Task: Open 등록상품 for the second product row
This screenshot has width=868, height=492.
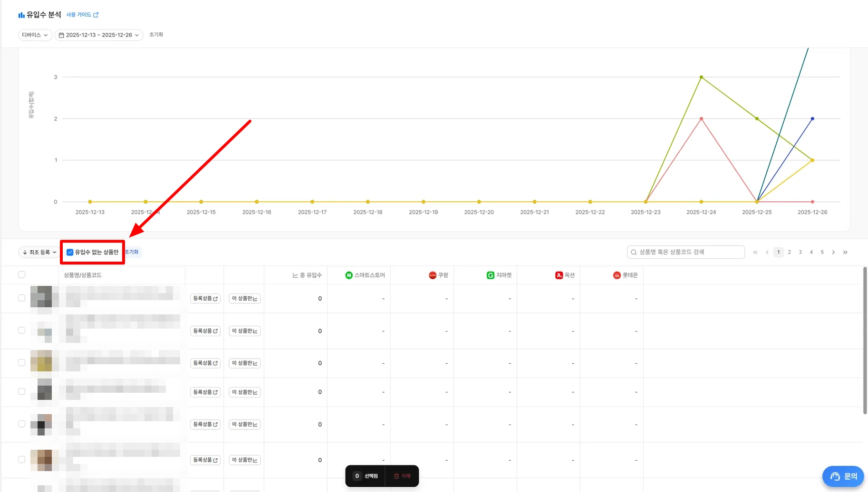Action: pyautogui.click(x=205, y=331)
